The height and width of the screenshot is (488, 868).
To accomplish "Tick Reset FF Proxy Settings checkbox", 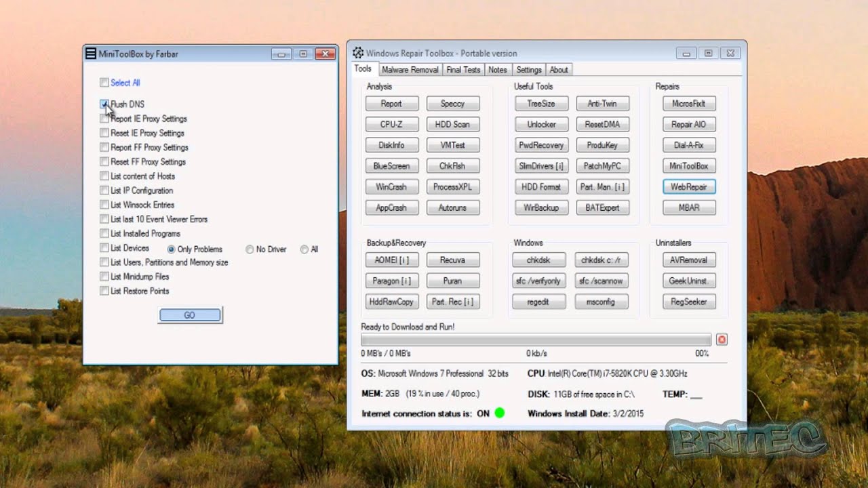I will (x=104, y=162).
